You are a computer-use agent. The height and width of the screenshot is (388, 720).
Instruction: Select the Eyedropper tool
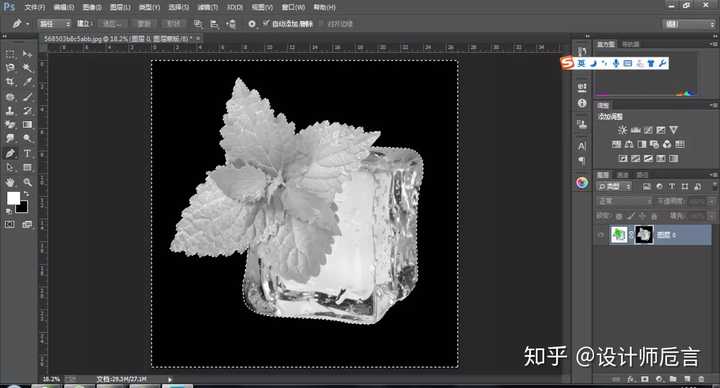click(x=28, y=82)
